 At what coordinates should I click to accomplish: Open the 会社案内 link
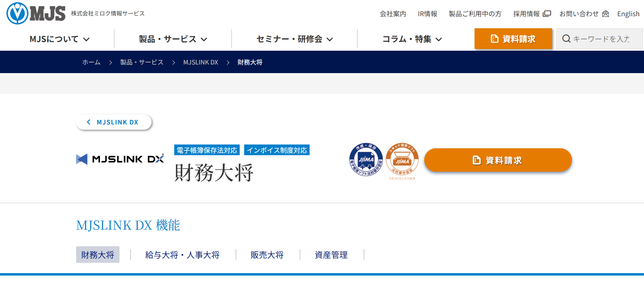click(393, 14)
